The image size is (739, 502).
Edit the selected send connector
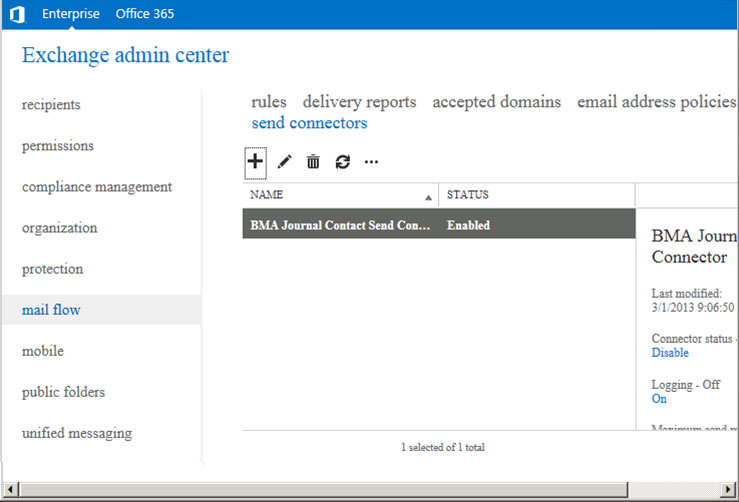(x=284, y=162)
